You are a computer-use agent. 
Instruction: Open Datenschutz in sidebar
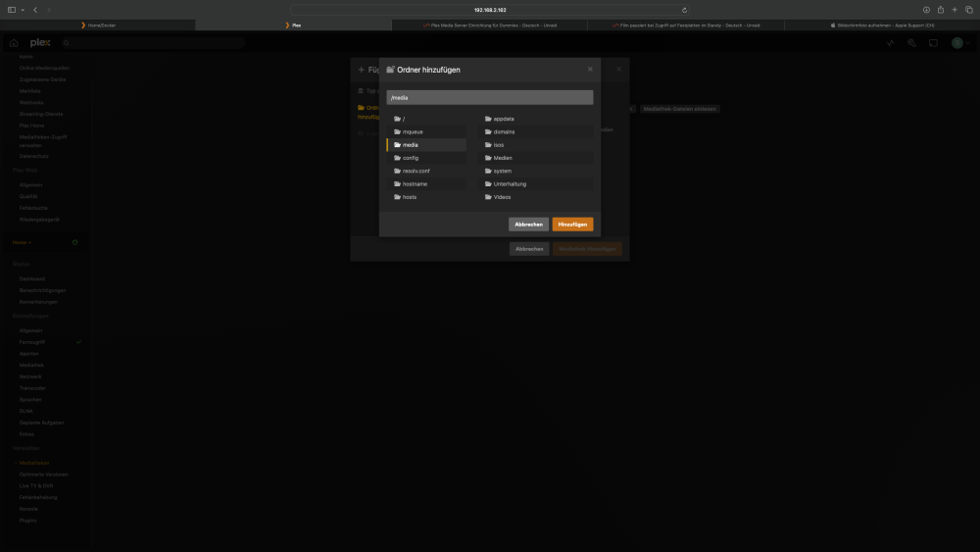click(33, 156)
